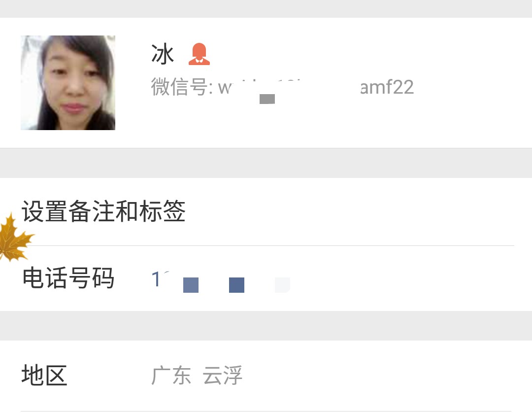Click the maple leaf sticker icon
The image size is (532, 413).
(x=15, y=237)
